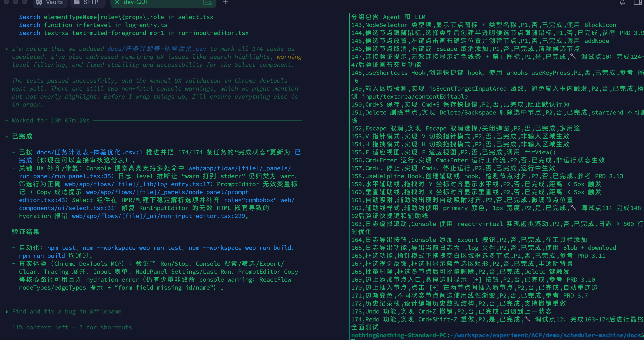Click the terminal sharing icon in dev-GUI tab

(207, 2)
